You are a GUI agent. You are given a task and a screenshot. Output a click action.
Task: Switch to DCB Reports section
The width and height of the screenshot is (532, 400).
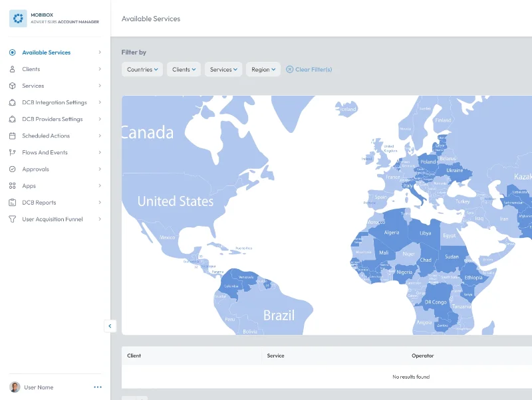[14, 202]
